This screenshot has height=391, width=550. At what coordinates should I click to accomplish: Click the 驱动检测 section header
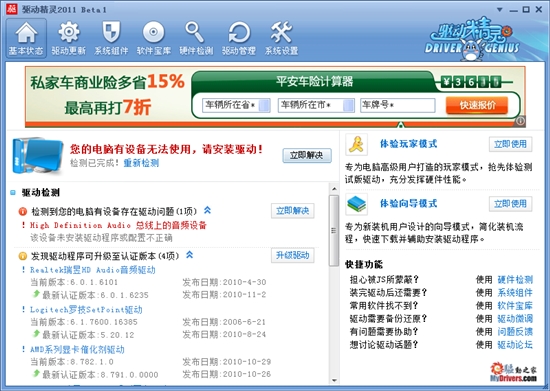pyautogui.click(x=41, y=192)
